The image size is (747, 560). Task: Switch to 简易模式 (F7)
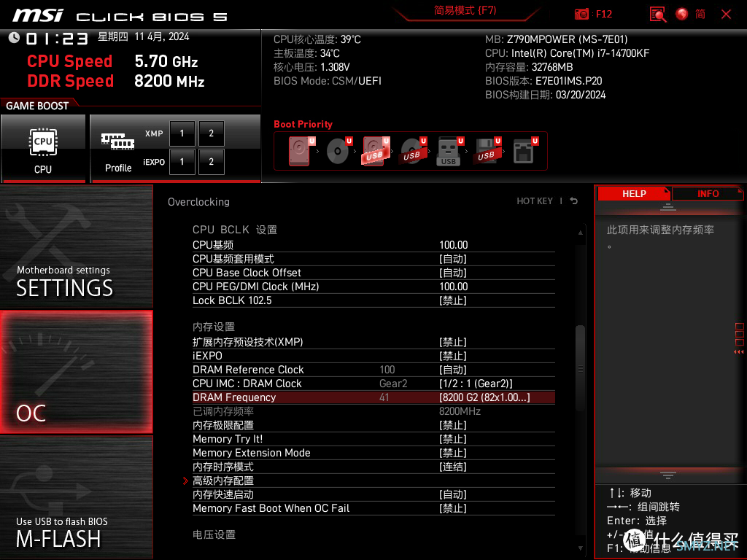click(465, 10)
